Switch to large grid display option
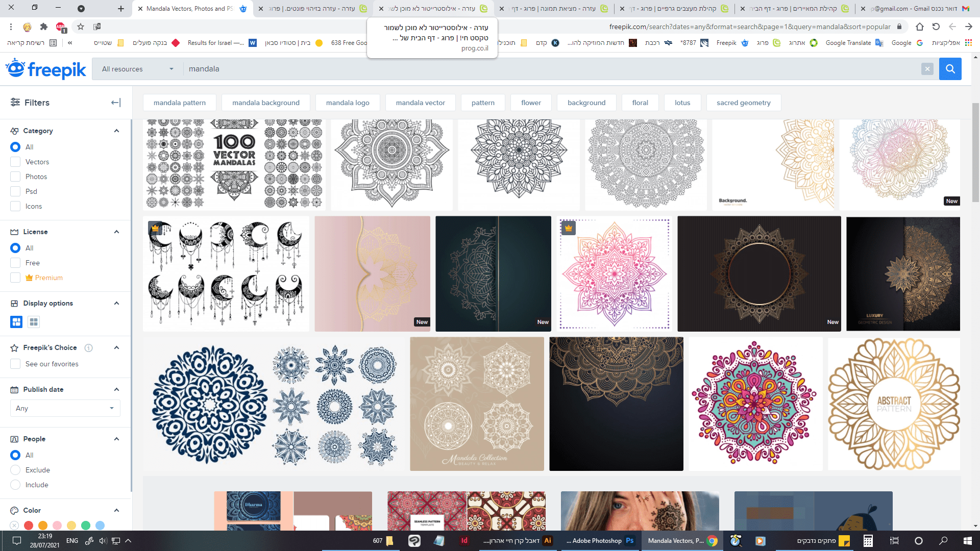Screen dimensions: 980x551 (x=16, y=322)
